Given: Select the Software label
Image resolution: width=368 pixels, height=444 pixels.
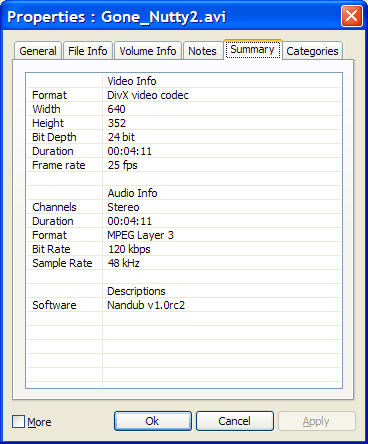Looking at the screenshot, I should [54, 305].
